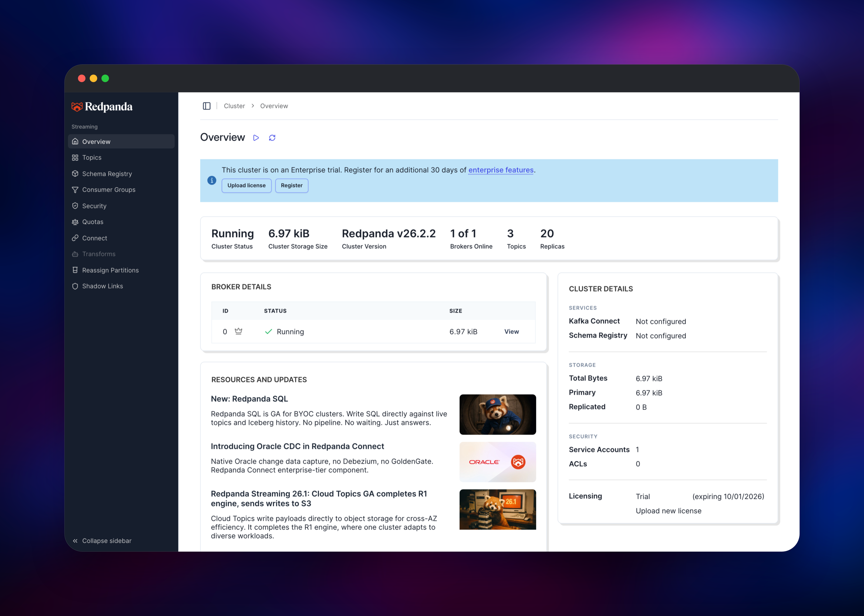864x616 pixels.
Task: Open the New: Redpanda SQL article title
Action: [x=249, y=399]
